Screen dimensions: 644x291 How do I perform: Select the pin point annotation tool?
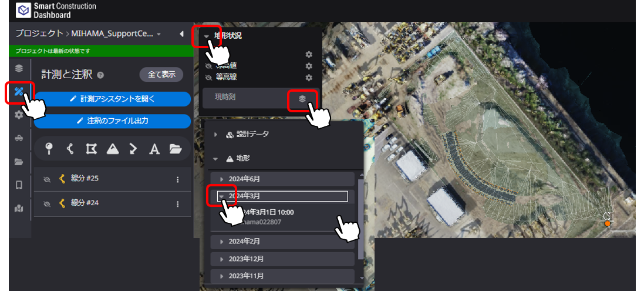pyautogui.click(x=49, y=148)
